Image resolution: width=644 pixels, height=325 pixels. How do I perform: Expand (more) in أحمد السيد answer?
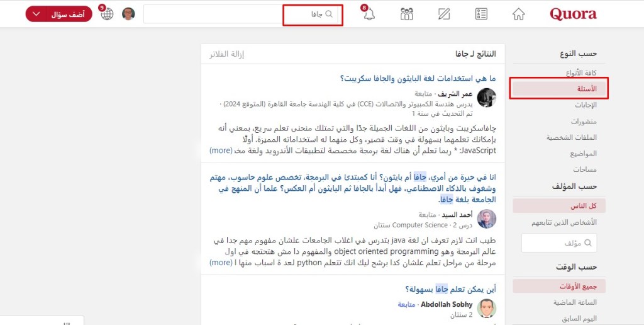click(x=221, y=262)
